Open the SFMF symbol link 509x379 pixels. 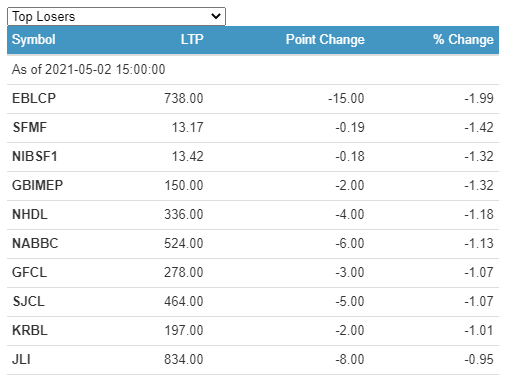pyautogui.click(x=30, y=128)
